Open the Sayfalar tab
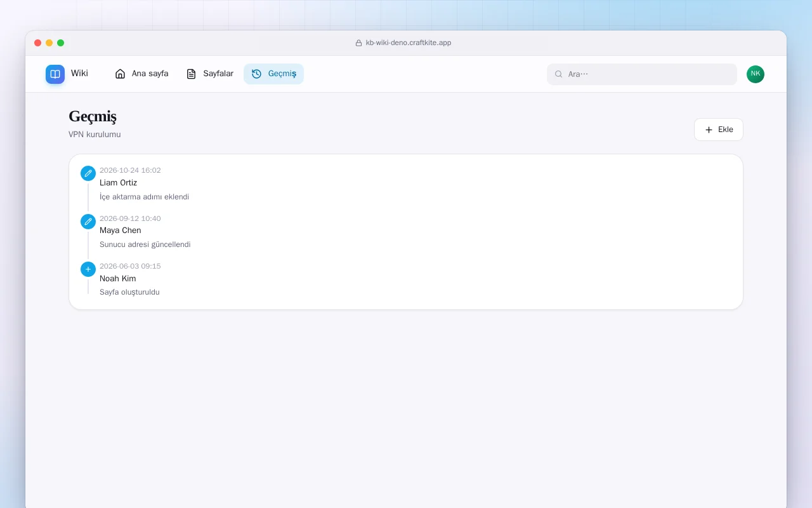 coord(210,74)
